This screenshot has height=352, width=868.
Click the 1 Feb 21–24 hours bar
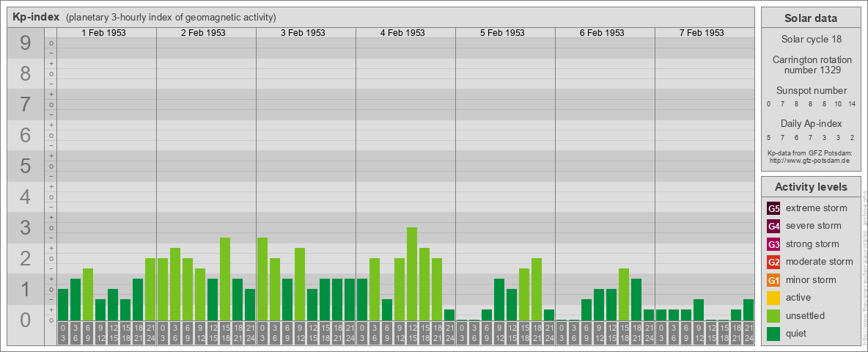pyautogui.click(x=150, y=290)
